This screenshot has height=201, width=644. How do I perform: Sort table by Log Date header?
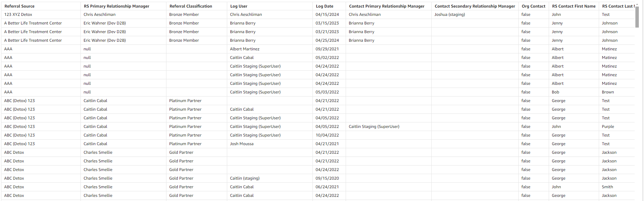324,6
